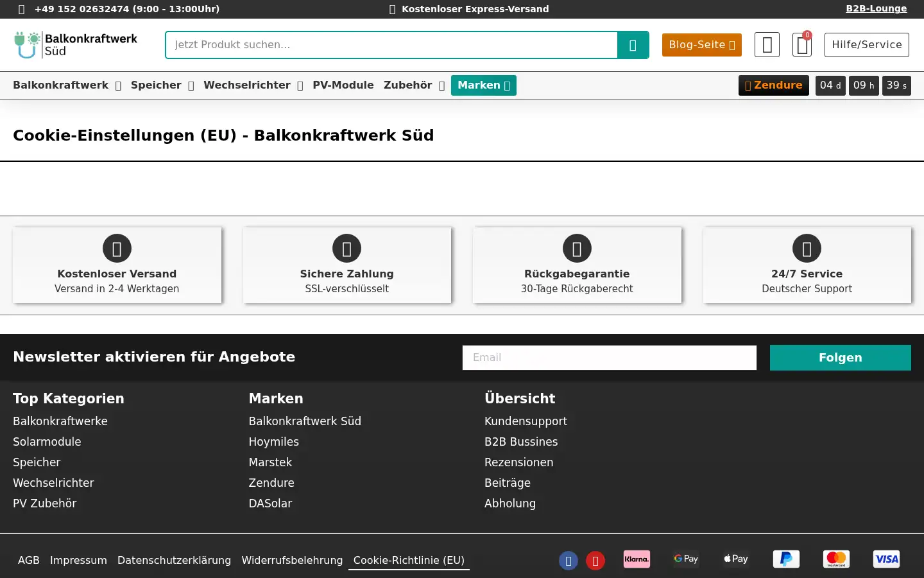This screenshot has height=578, width=924.
Task: Click the Rückgabegarantie feature icon
Action: 577,249
